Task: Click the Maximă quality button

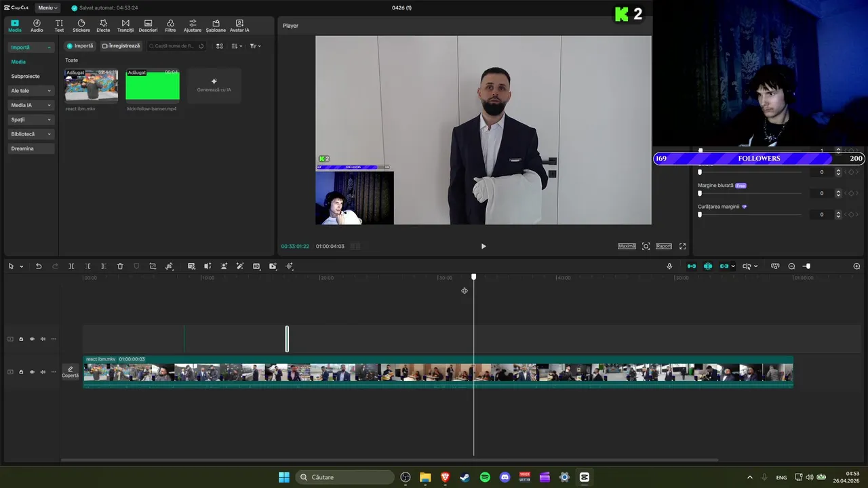Action: (627, 246)
